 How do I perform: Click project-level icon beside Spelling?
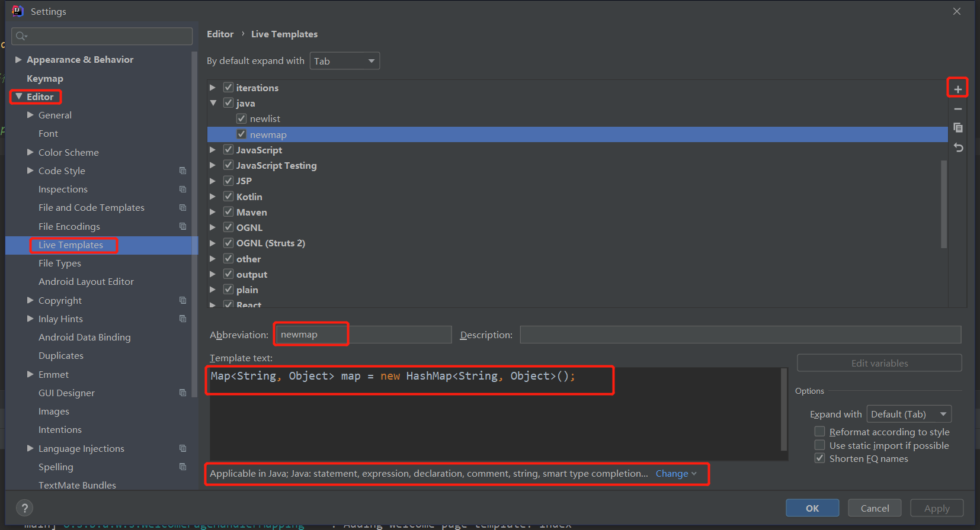point(182,467)
